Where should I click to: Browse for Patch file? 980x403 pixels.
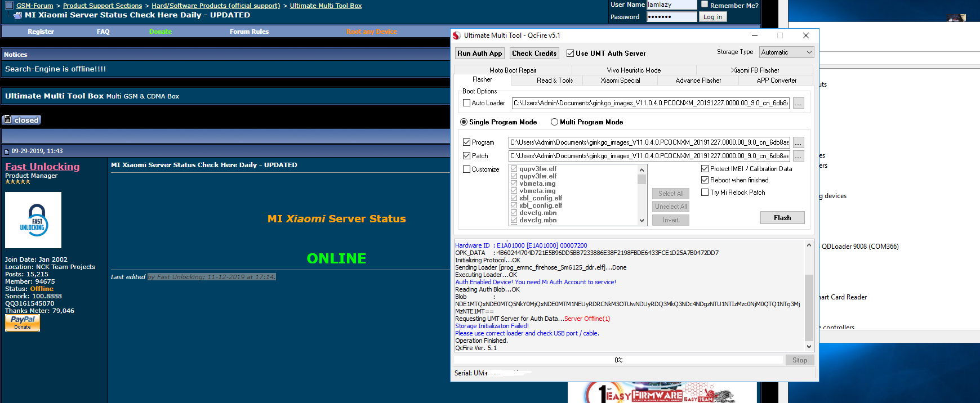tap(798, 156)
